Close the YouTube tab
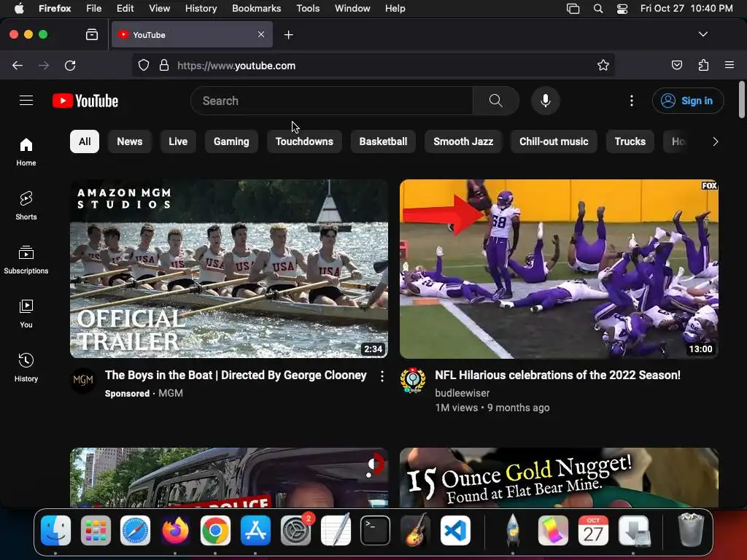This screenshot has height=560, width=747. (x=261, y=34)
